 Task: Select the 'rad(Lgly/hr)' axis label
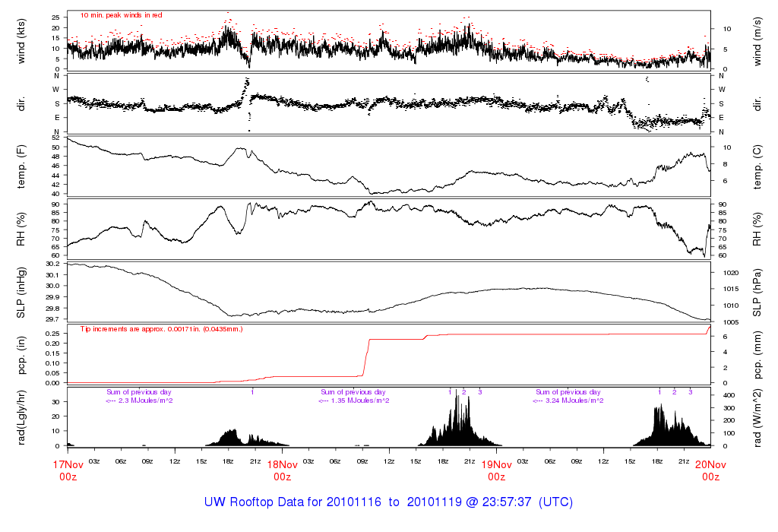tap(21, 418)
